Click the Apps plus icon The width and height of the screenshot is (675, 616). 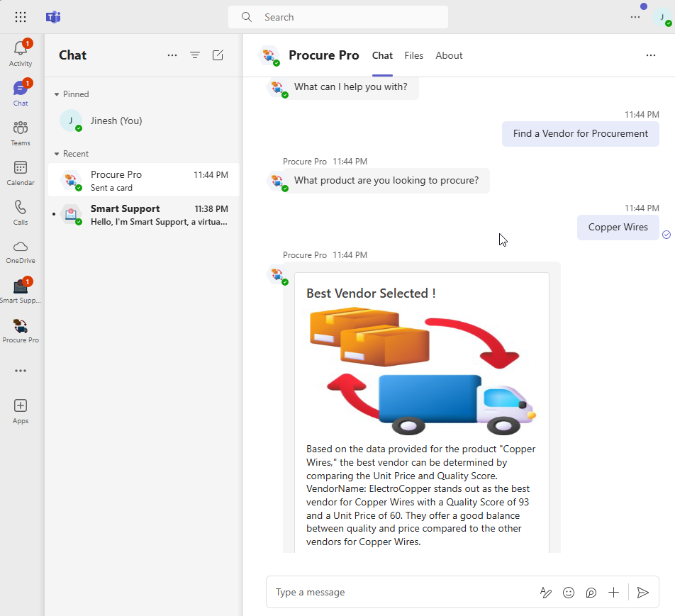(21, 406)
